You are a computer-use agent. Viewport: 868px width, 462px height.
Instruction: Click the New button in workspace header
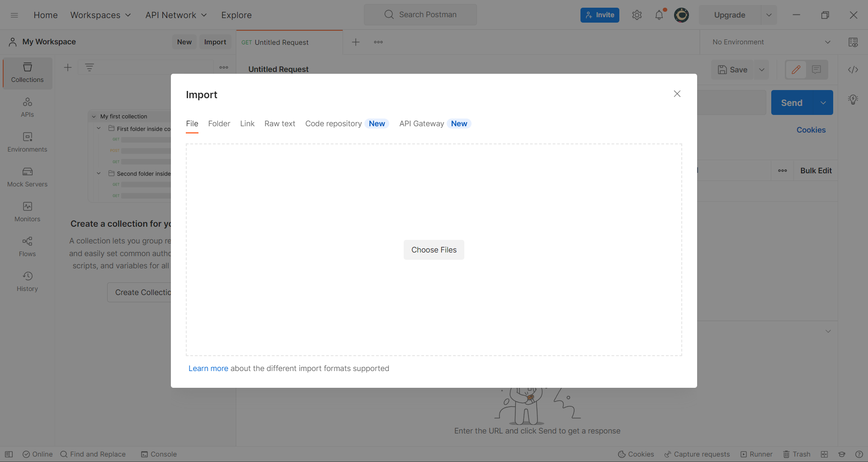click(x=184, y=42)
